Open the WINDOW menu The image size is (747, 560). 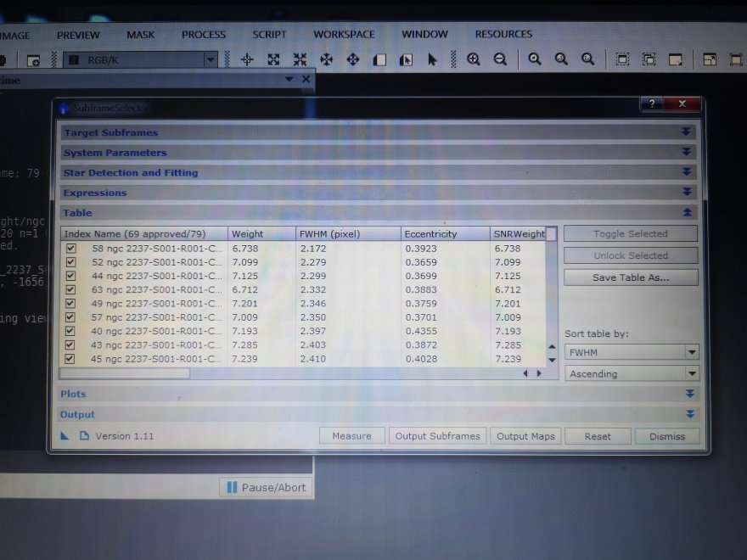[x=424, y=34]
